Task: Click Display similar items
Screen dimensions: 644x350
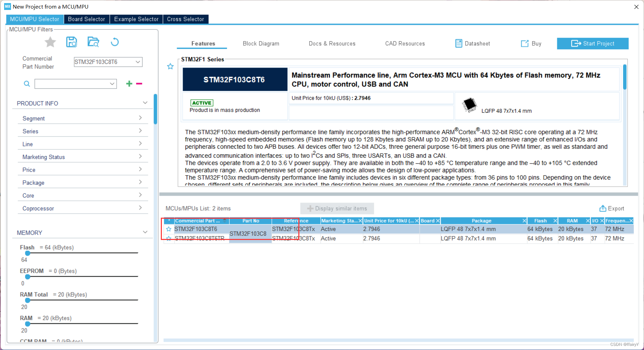Action: tap(337, 208)
